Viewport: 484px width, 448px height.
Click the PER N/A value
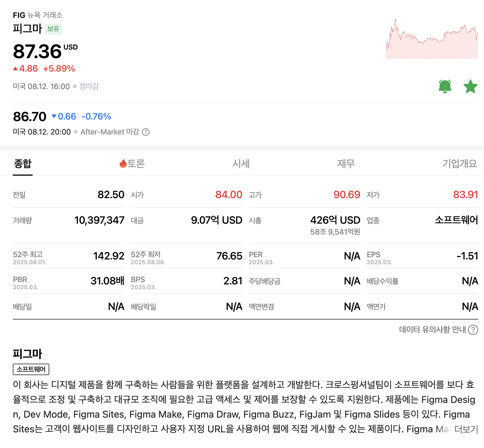click(352, 256)
